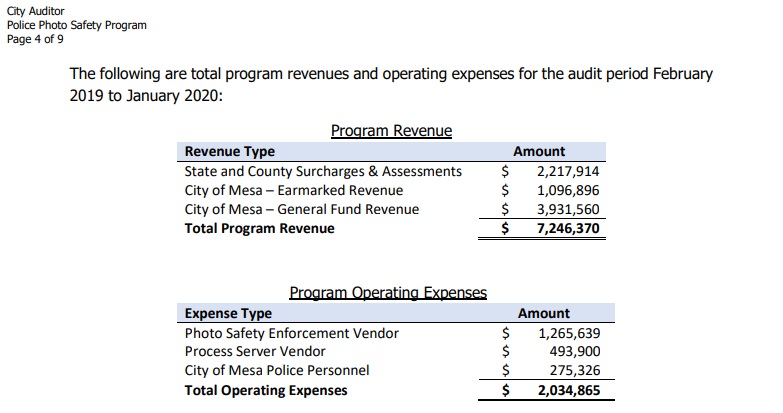Select the "State and County Surcharges & Assessments" row label

pyautogui.click(x=323, y=171)
